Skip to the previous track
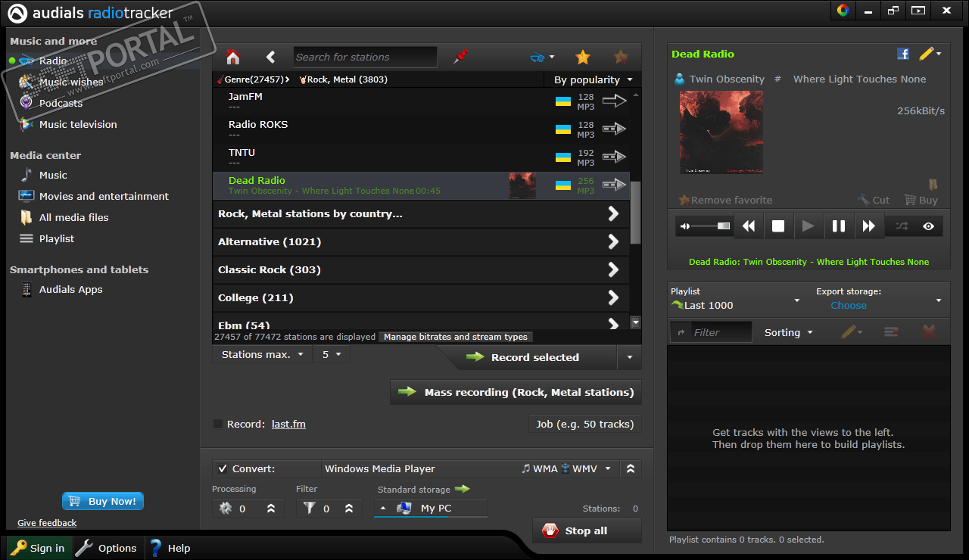 point(748,226)
